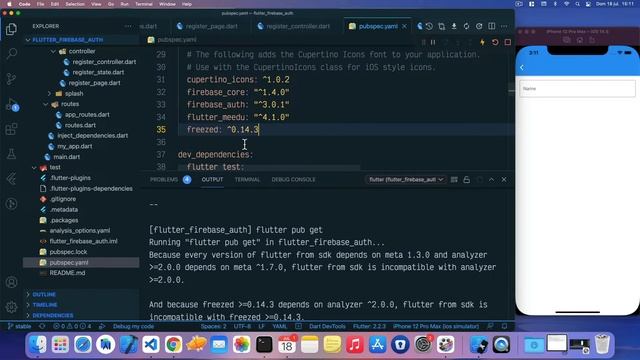Trigger Flutter hot reload lightning icon

click(x=482, y=42)
